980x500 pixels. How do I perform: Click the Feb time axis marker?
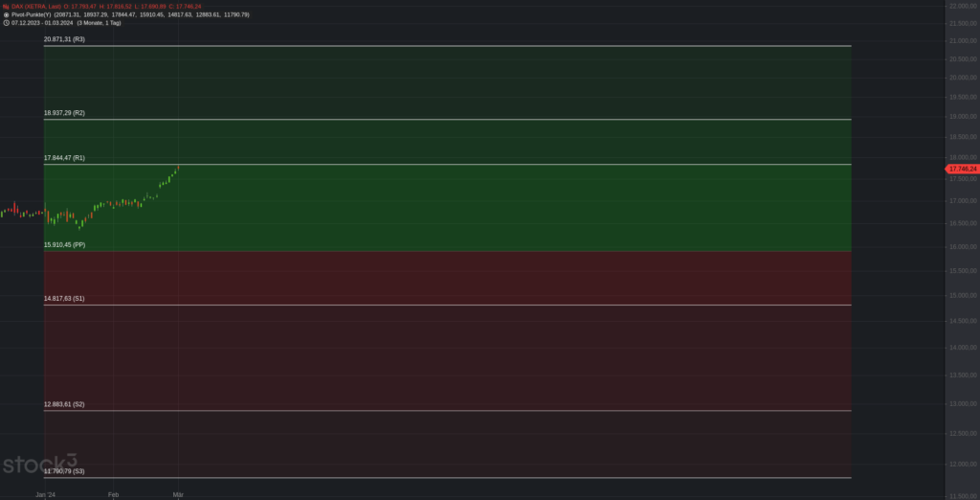[x=113, y=494]
